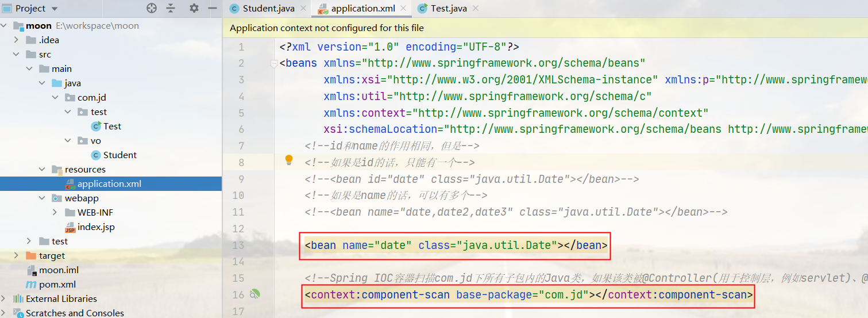Close the Student.java tab
Image resolution: width=868 pixels, height=318 pixels.
pyautogui.click(x=302, y=9)
